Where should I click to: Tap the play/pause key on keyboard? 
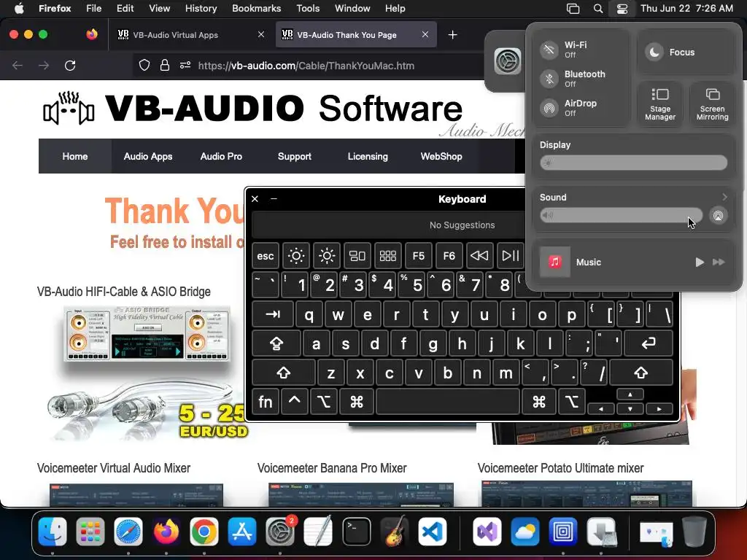coord(510,256)
